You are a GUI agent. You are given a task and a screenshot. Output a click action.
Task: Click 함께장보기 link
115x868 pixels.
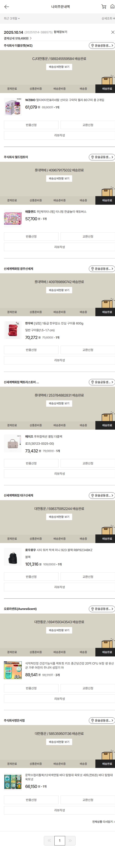tap(61, 32)
